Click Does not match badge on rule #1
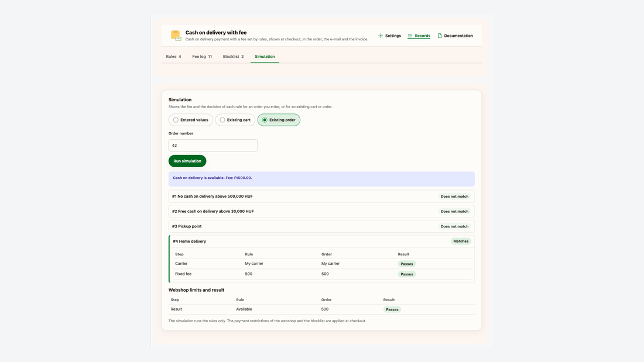Screen dimensions: 644x362 click(454, 196)
